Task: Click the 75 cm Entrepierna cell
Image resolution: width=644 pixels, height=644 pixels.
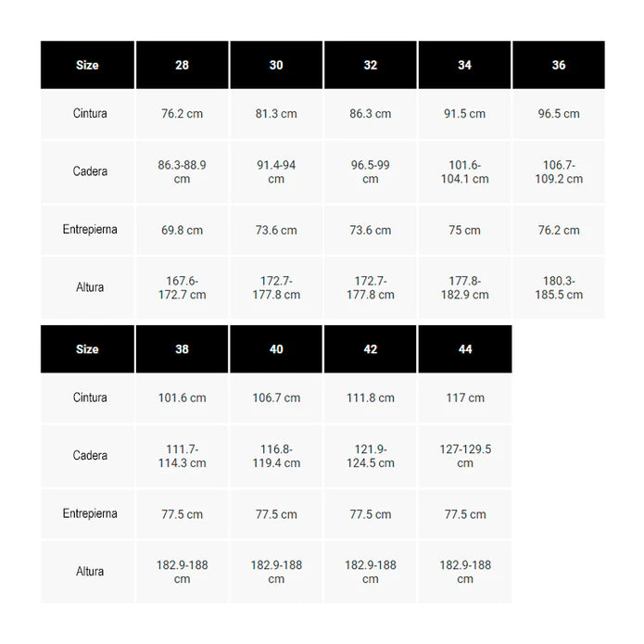Action: [x=464, y=230]
